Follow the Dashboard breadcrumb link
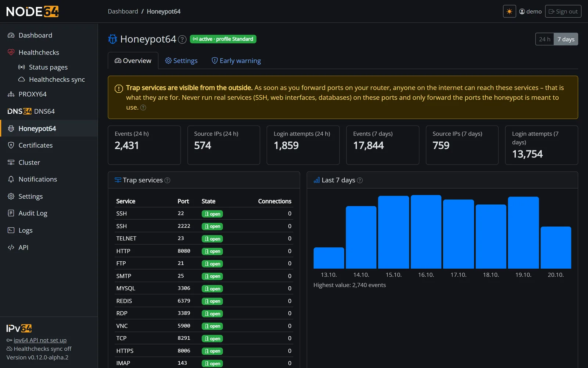The image size is (588, 368). pyautogui.click(x=123, y=11)
